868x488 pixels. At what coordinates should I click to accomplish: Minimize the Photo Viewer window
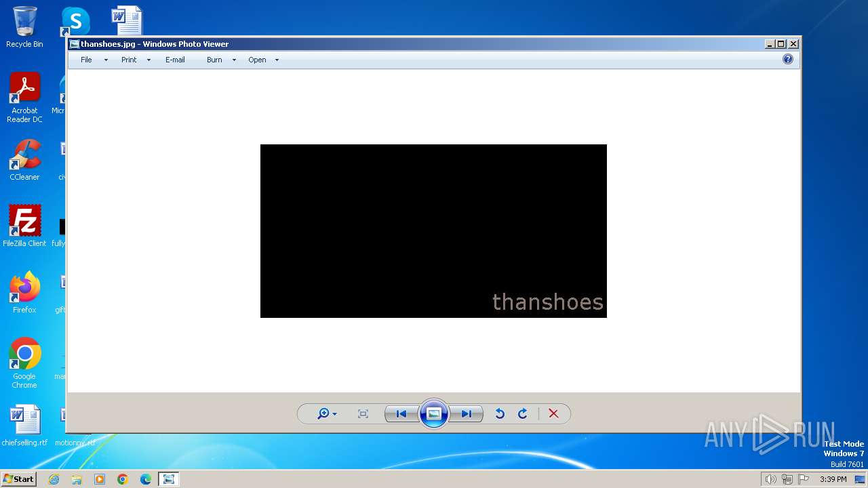(770, 44)
